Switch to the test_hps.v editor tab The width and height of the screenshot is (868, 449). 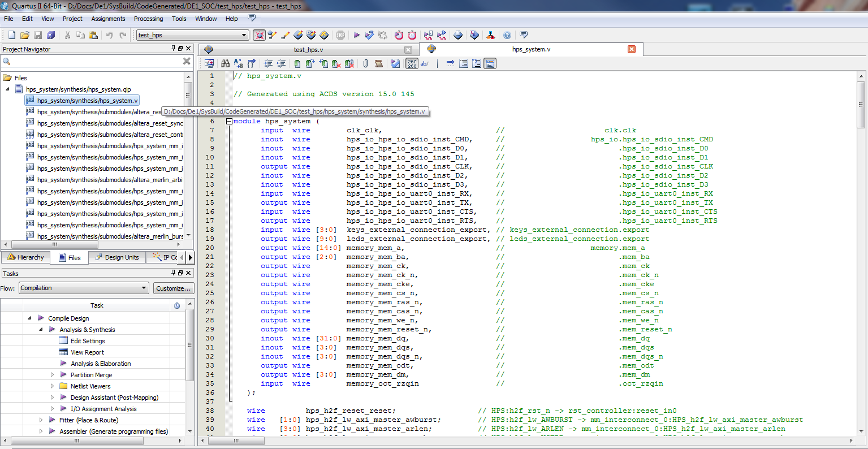pos(308,50)
